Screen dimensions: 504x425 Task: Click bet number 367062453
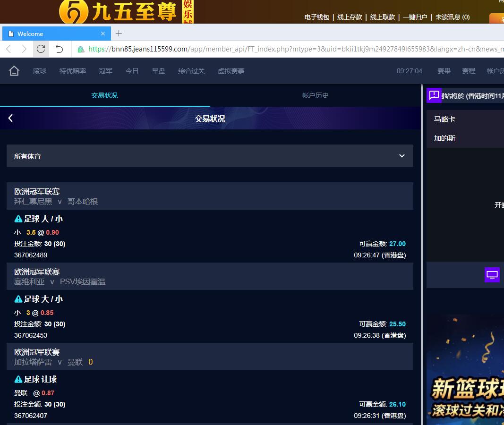coord(31,335)
